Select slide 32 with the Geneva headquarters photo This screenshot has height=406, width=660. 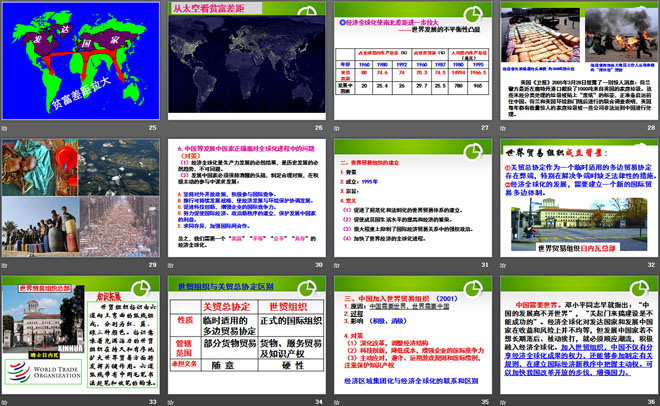pos(579,198)
